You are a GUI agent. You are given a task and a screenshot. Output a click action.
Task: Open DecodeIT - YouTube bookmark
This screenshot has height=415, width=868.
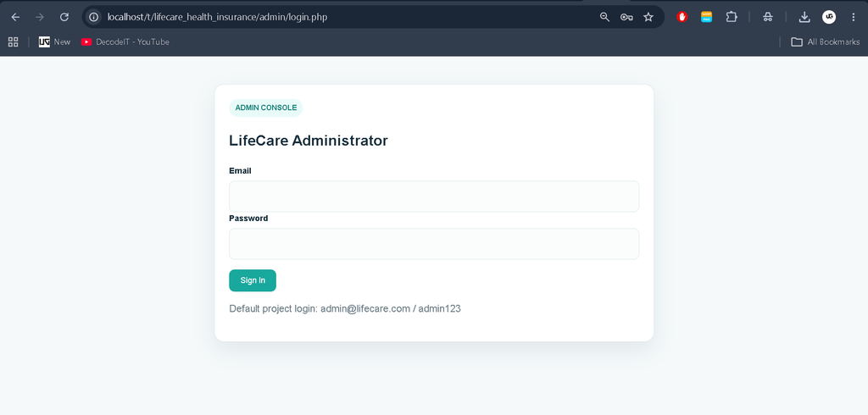(x=125, y=42)
